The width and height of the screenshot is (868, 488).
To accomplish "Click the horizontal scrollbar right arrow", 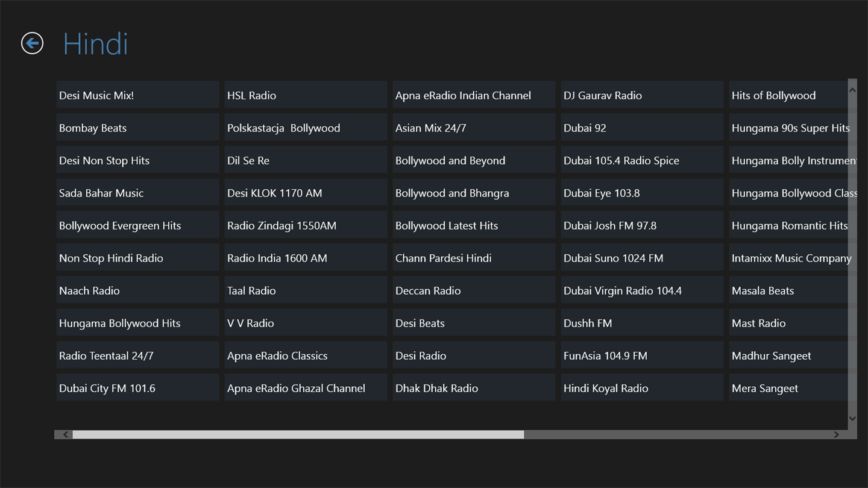I will [x=836, y=434].
